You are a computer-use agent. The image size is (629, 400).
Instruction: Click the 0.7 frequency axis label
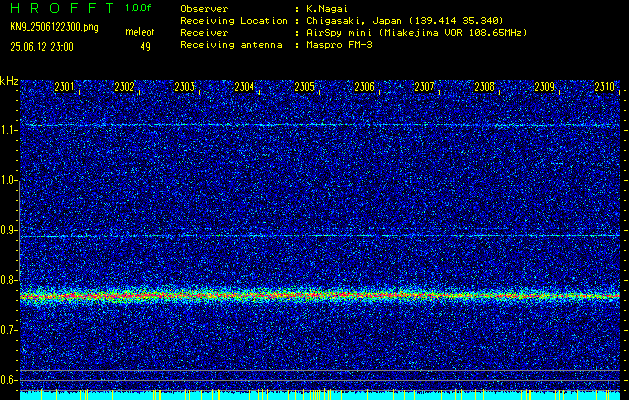click(x=9, y=330)
